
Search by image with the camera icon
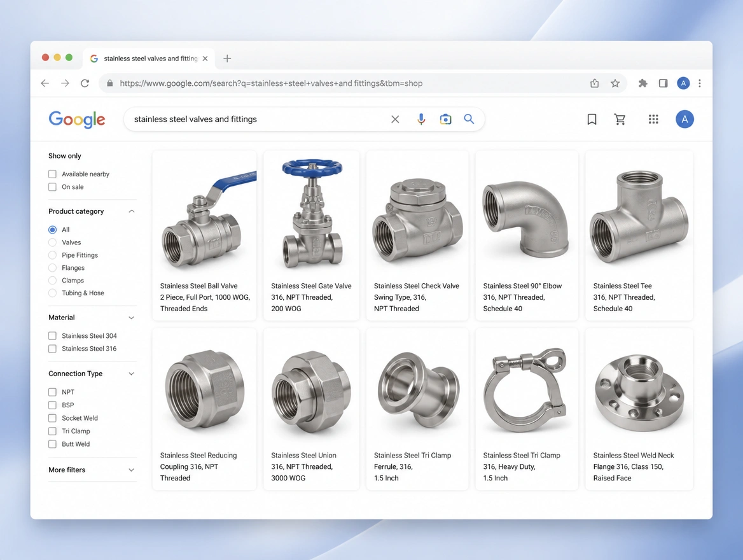pyautogui.click(x=445, y=120)
